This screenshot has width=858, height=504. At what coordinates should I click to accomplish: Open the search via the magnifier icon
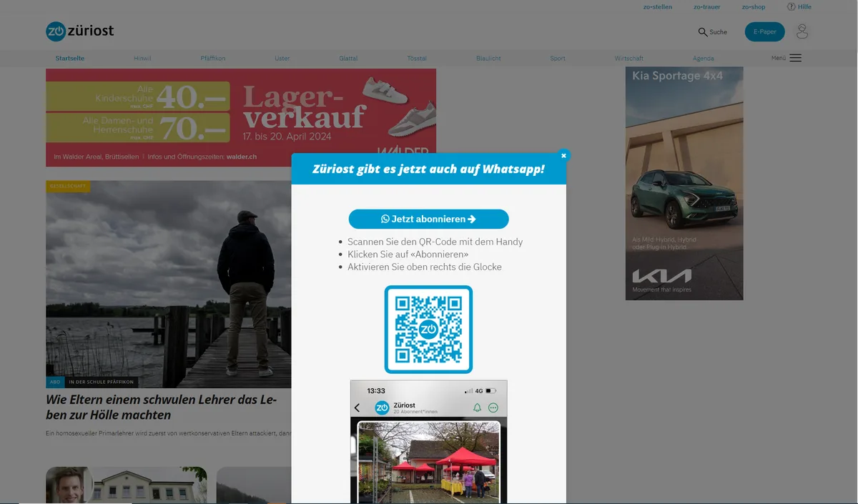[702, 31]
